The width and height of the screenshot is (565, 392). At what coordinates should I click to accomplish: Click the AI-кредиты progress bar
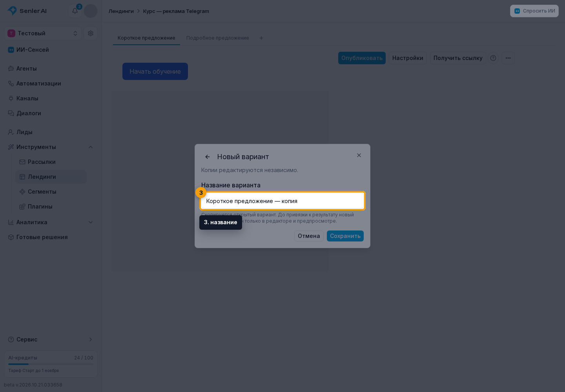(x=51, y=364)
